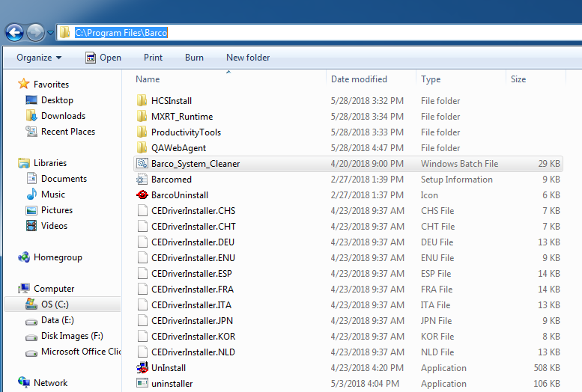Sort files by the Size column header
This screenshot has height=392, width=582.
[518, 79]
